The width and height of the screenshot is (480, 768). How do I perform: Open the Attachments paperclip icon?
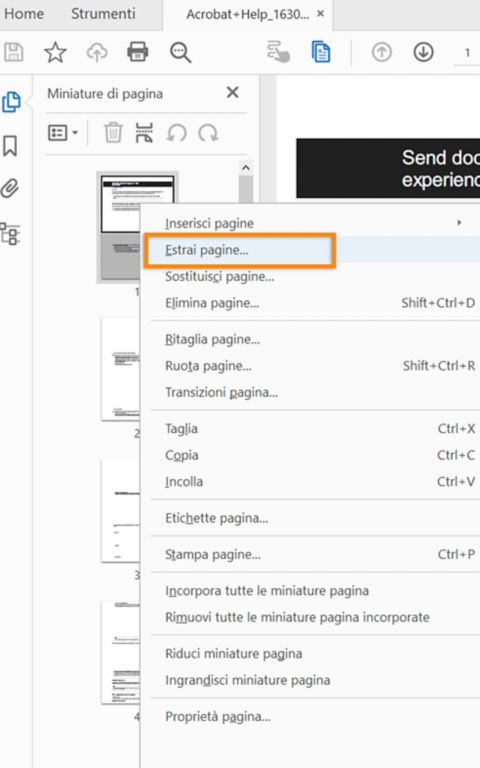tap(10, 188)
